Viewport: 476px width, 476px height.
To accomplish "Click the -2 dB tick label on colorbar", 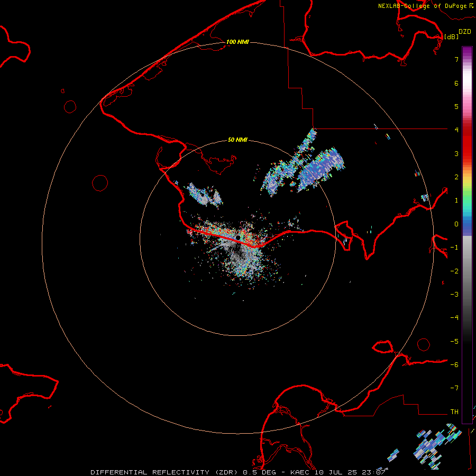I will (x=454, y=271).
